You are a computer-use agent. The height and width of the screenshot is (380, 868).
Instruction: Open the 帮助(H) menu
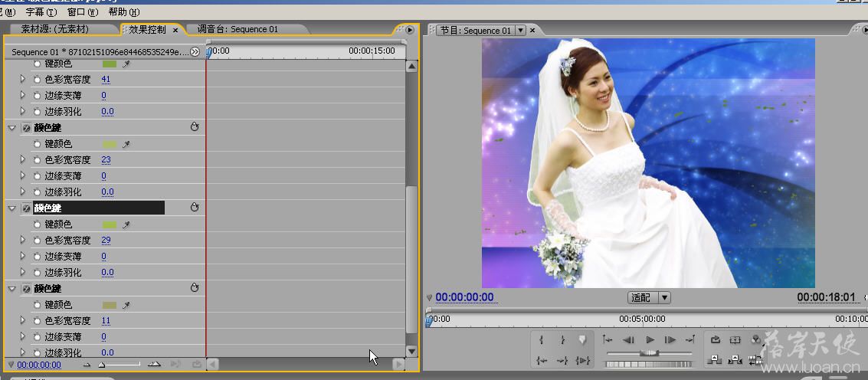[124, 11]
